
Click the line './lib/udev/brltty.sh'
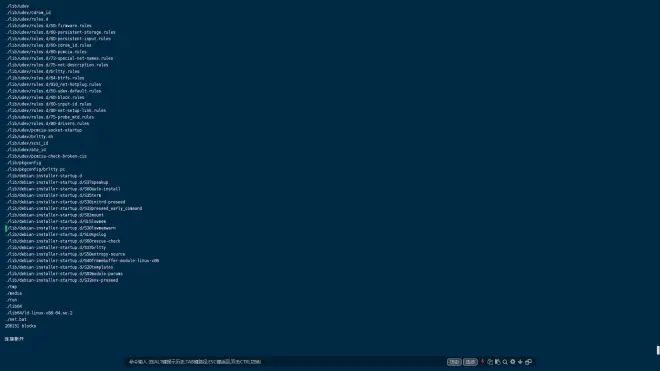pos(29,136)
